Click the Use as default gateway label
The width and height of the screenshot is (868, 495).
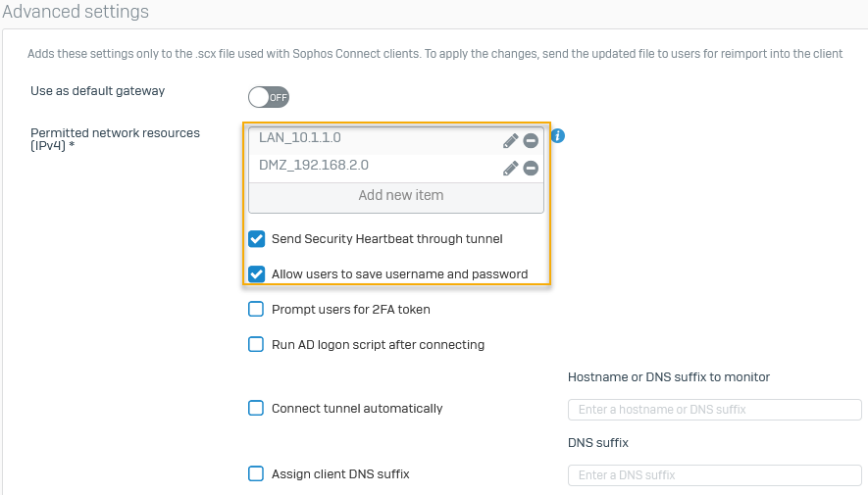[x=97, y=91]
